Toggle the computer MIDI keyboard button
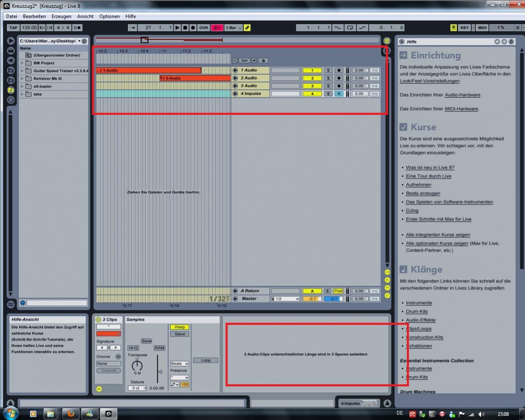 click(x=453, y=28)
